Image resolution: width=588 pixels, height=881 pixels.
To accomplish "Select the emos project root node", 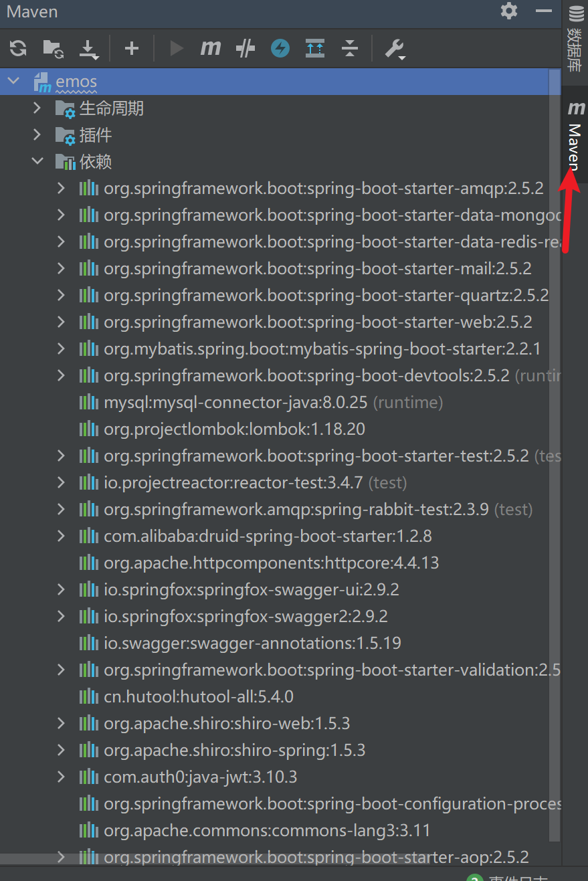I will click(76, 80).
